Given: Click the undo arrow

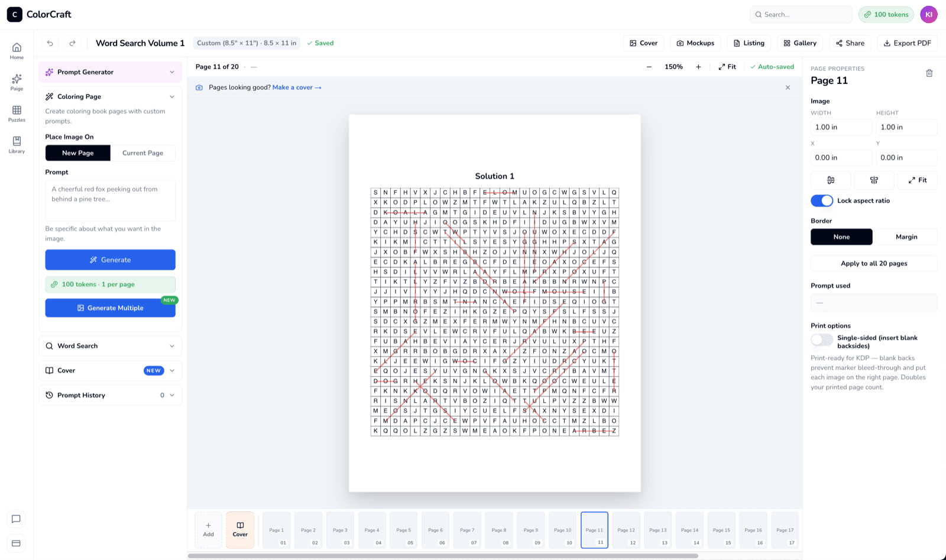Looking at the screenshot, I should tap(50, 43).
